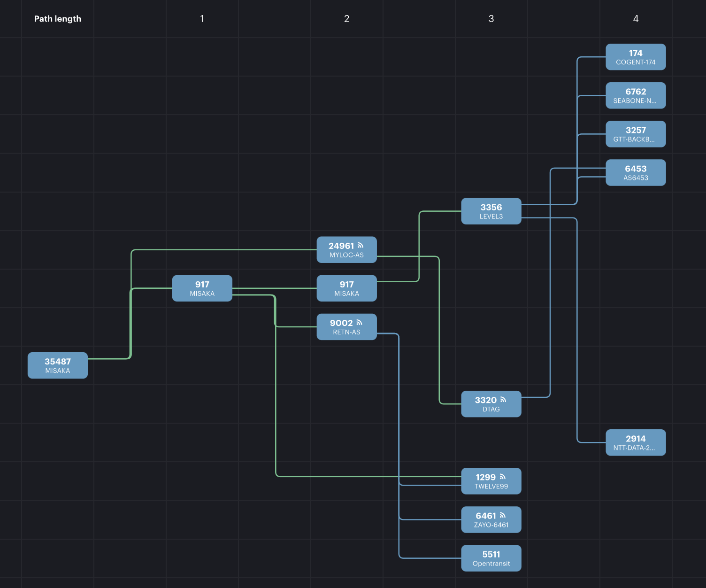Select the 5511 Opentransit node
This screenshot has width=706, height=588.
(491, 558)
